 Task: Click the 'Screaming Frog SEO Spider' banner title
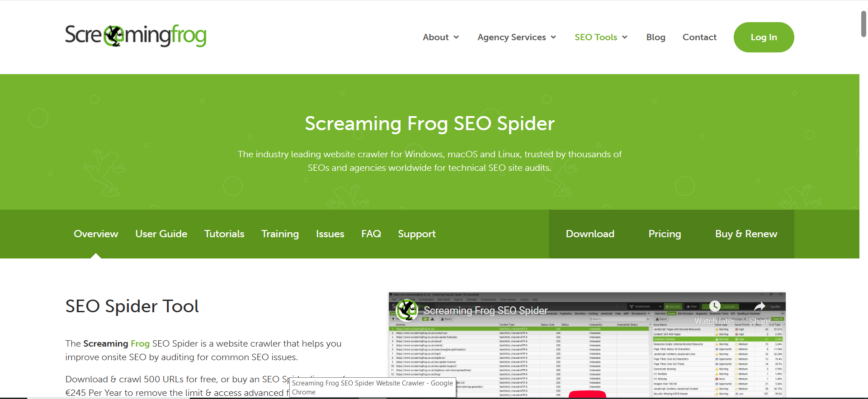[x=429, y=123]
